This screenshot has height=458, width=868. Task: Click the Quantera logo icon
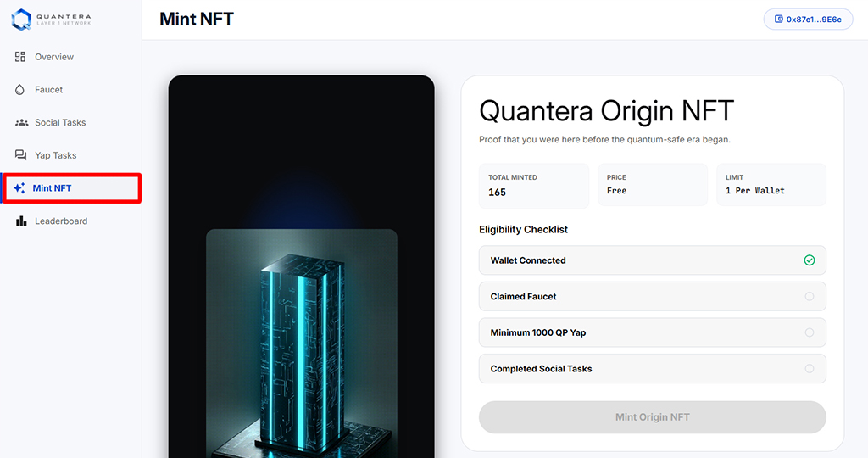pos(21,20)
